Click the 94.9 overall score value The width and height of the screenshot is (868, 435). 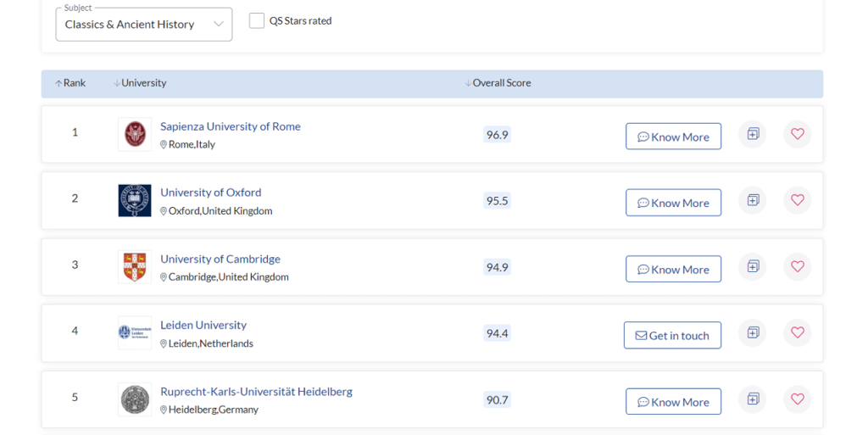click(x=497, y=267)
